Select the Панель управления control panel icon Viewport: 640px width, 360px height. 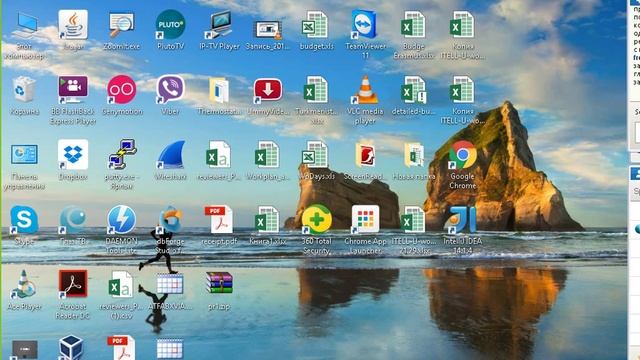[x=24, y=155]
